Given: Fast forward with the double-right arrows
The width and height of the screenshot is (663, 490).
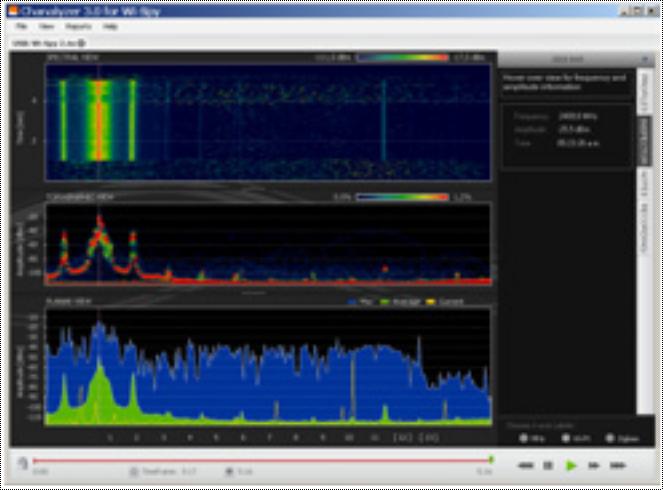Looking at the screenshot, I should (x=594, y=465).
